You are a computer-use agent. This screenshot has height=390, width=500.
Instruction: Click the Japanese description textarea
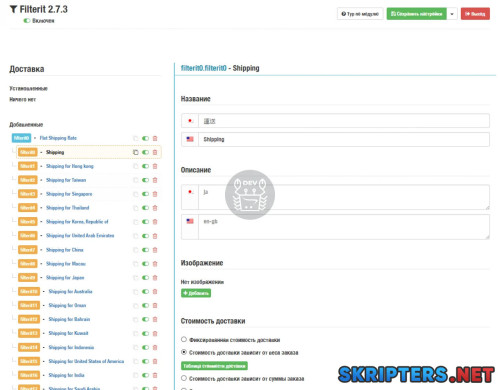(344, 197)
